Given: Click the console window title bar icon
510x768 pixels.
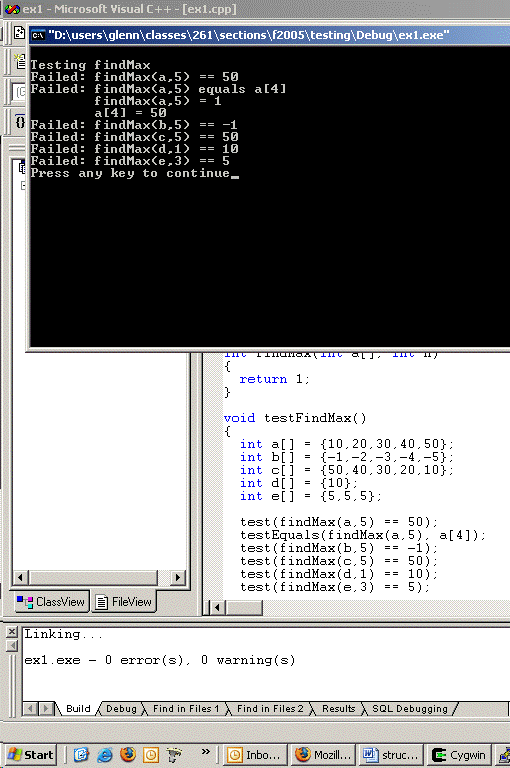Looking at the screenshot, I should (x=38, y=35).
